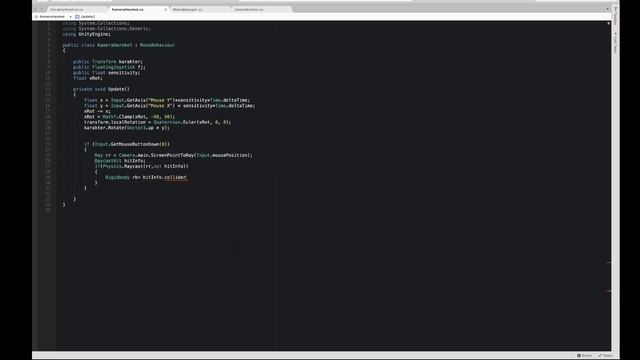Image resolution: width=640 pixels, height=360 pixels.
Task: Jump to the upper red marker in scrollbar
Action: point(608,262)
